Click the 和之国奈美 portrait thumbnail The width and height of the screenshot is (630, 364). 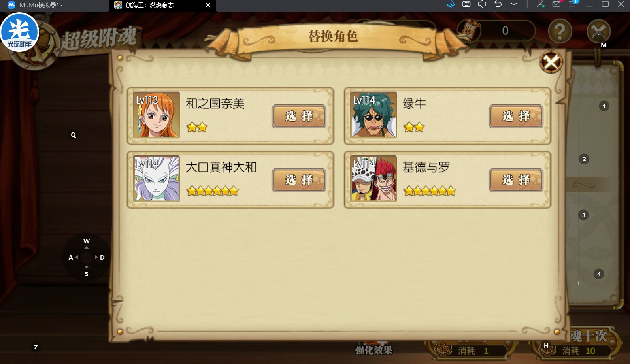[156, 115]
